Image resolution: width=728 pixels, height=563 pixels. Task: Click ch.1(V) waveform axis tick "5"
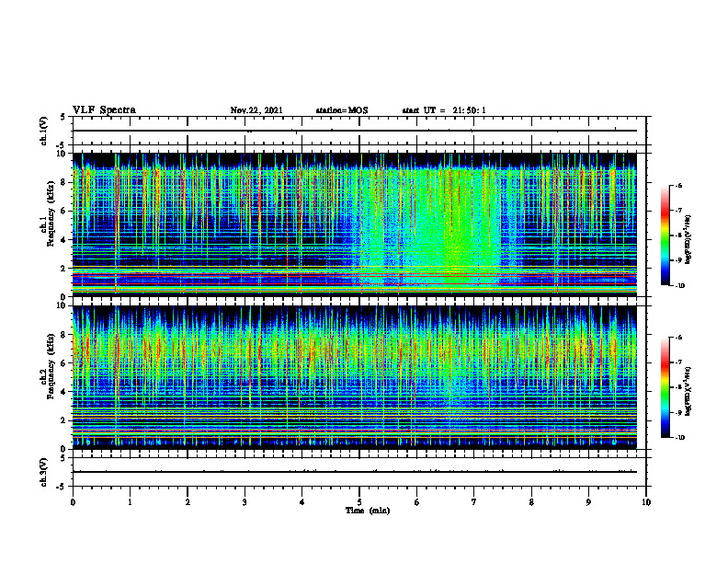coord(63,118)
